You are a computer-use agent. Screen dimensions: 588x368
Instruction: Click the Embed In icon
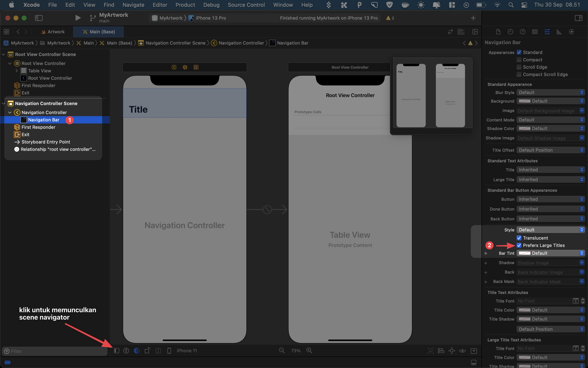tap(474, 350)
